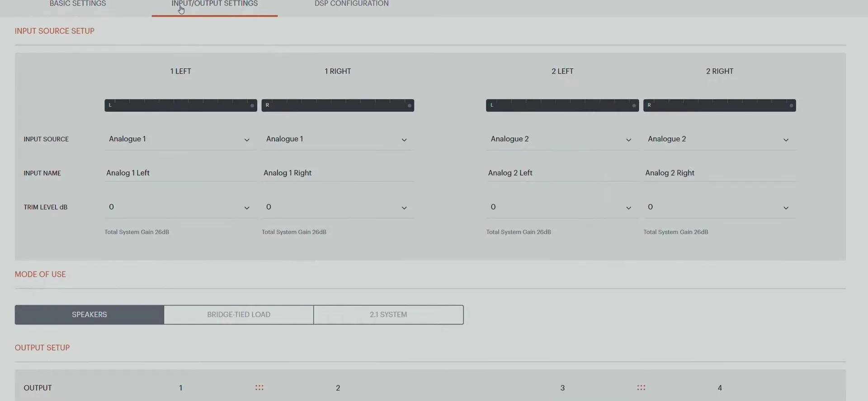Edit the Analog 2 Right input name

pyautogui.click(x=719, y=173)
